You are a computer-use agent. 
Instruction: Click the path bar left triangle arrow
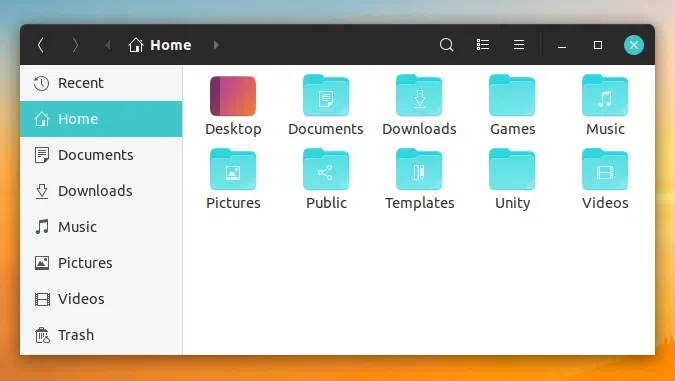click(x=108, y=45)
